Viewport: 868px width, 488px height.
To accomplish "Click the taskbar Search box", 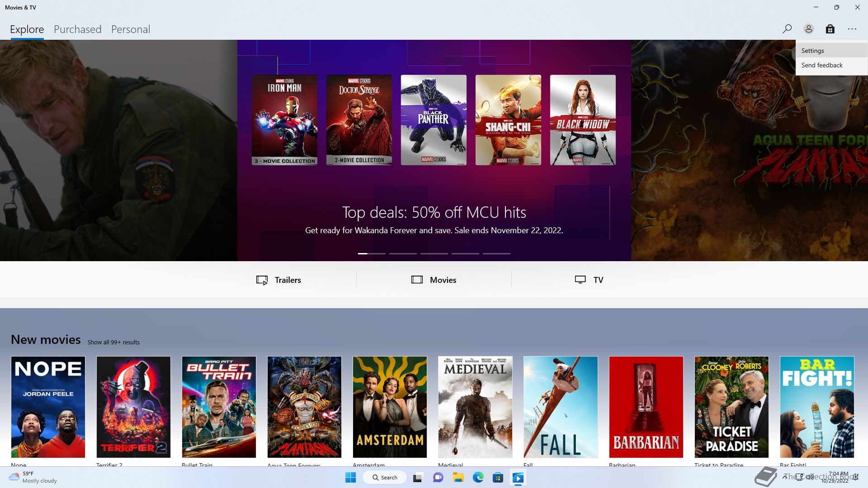I will 385,478.
